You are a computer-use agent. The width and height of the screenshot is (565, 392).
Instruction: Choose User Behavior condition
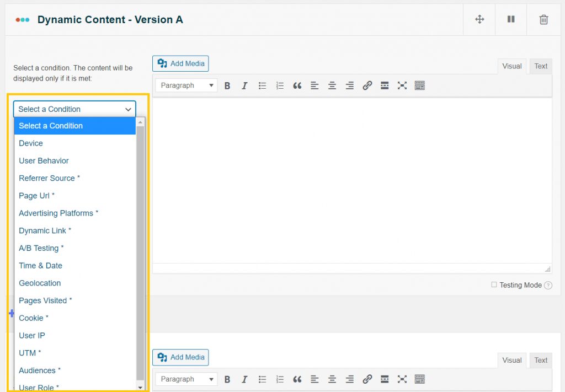tap(74, 161)
